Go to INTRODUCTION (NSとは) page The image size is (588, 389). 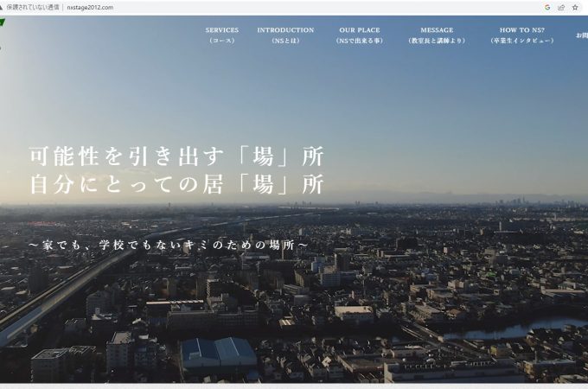[285, 35]
